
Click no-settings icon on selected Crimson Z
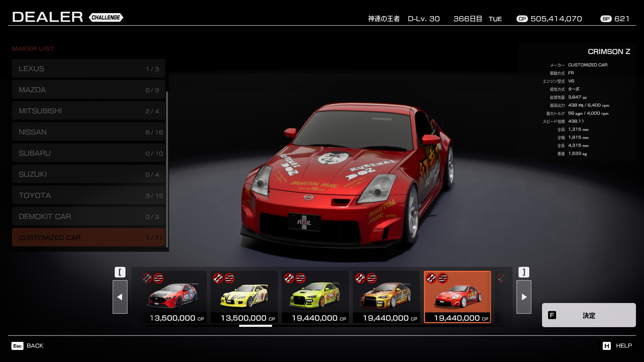[x=443, y=278]
